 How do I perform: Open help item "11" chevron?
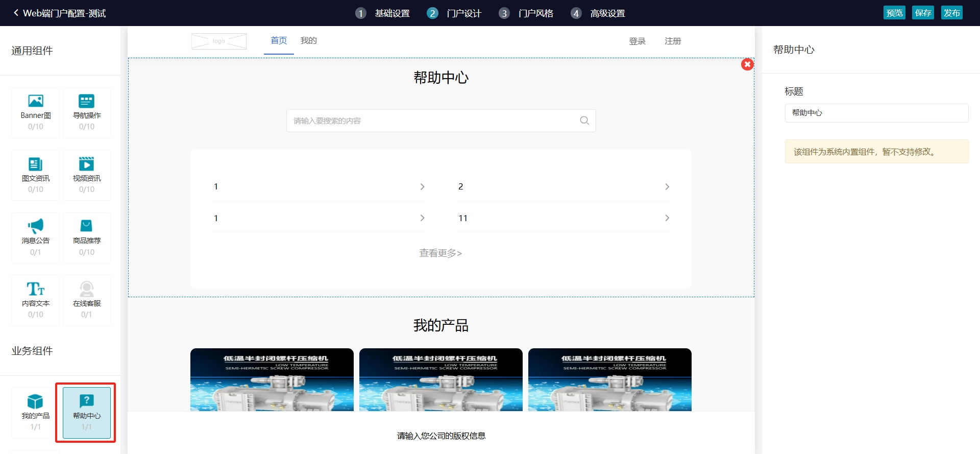[x=667, y=218]
